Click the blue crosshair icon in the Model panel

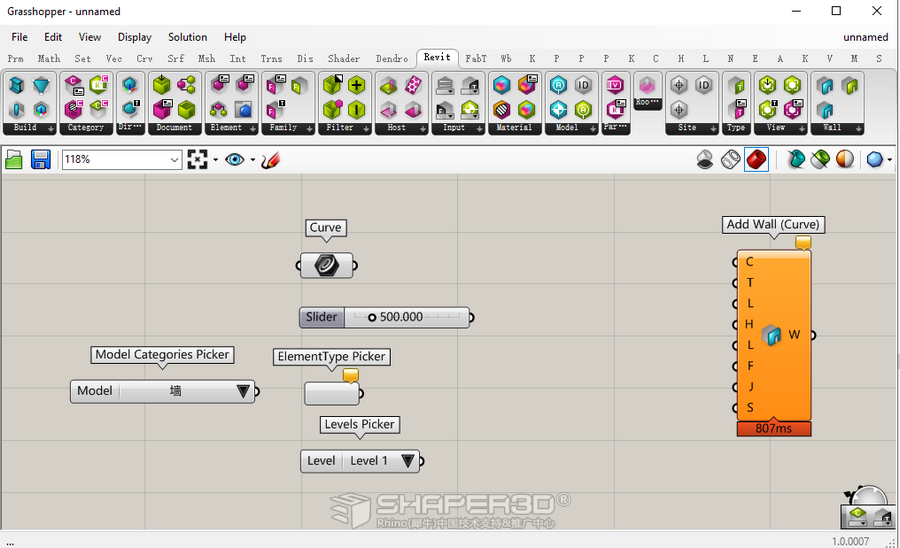558,109
